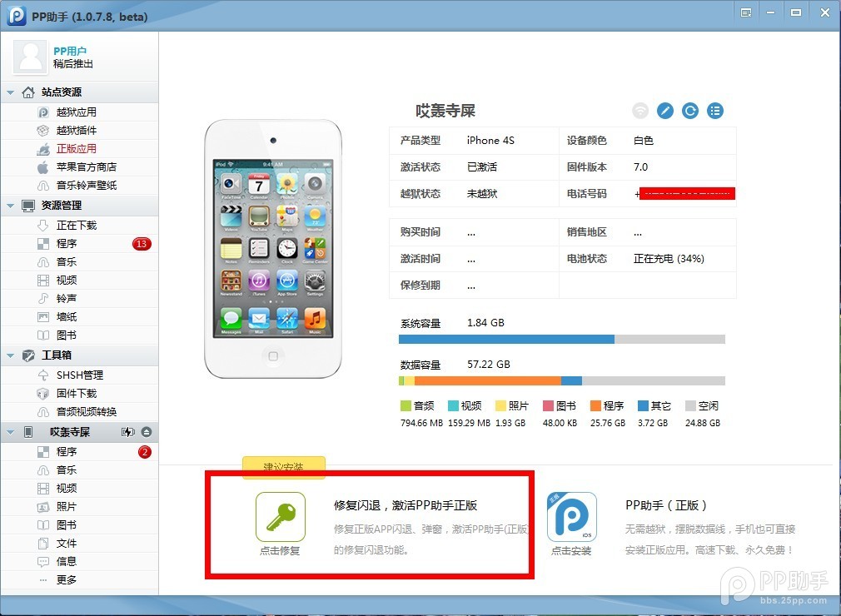Click the blue 其它 legend swatch

coord(643,406)
